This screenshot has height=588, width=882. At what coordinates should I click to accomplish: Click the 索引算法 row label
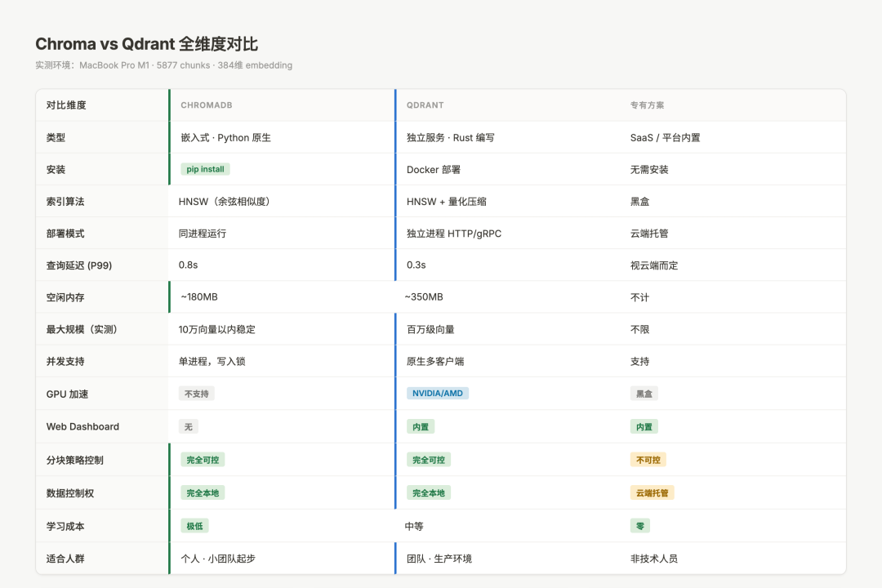tap(65, 202)
